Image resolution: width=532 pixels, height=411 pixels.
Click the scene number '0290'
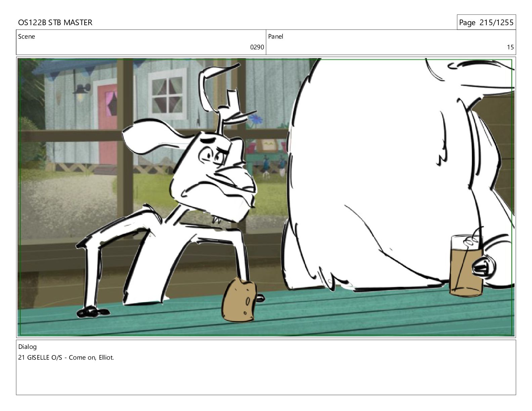[257, 47]
